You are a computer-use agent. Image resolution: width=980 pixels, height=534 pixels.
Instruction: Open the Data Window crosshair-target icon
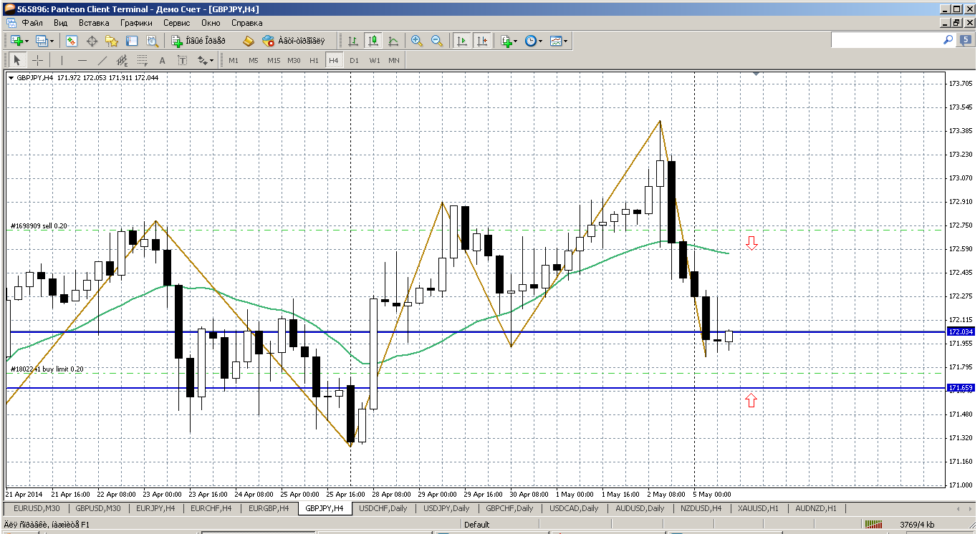pyautogui.click(x=92, y=41)
